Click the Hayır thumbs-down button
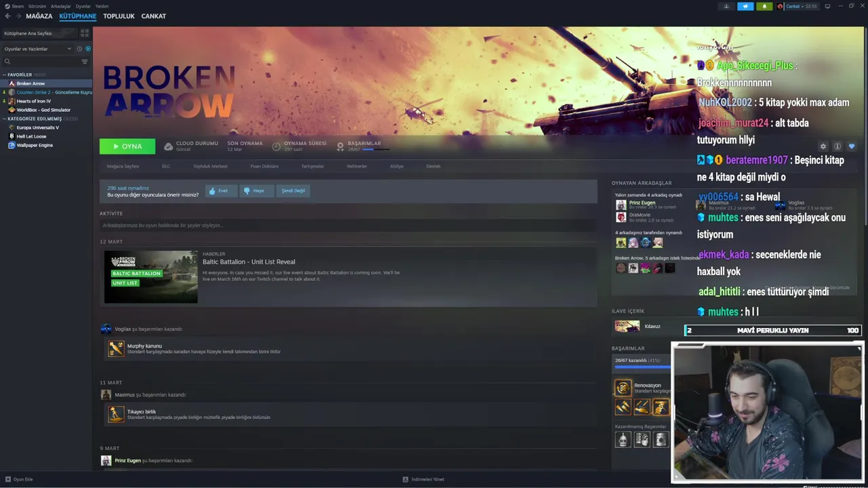Viewport: 868px width, 488px height. tap(256, 191)
